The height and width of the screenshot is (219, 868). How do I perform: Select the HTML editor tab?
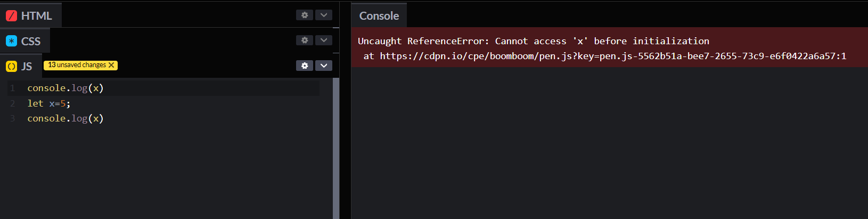36,16
